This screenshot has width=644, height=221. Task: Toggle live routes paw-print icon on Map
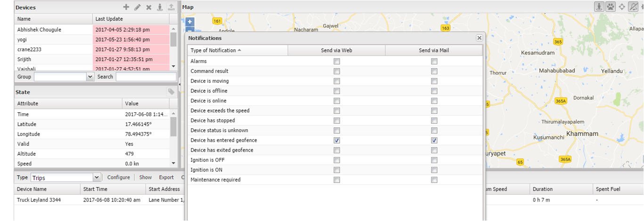[611, 7]
